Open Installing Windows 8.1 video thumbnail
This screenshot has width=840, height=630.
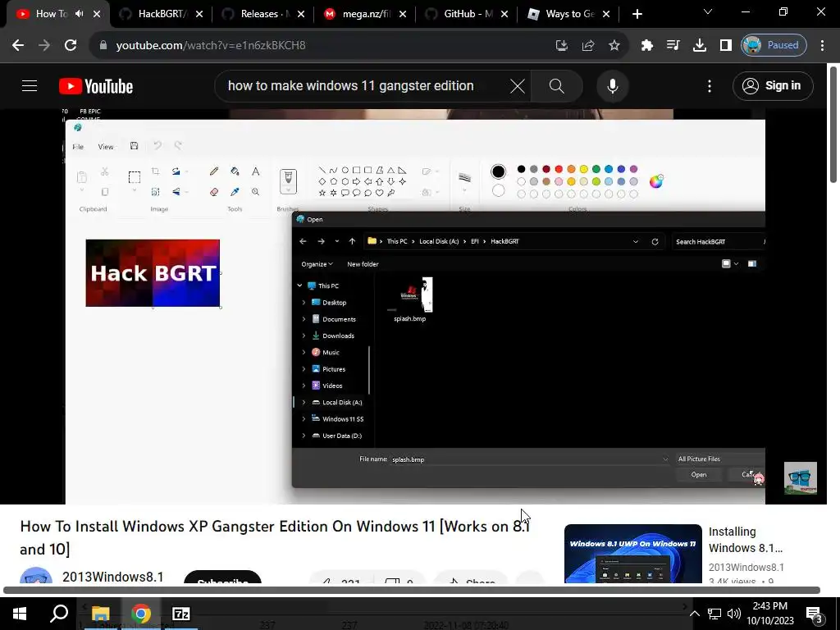pyautogui.click(x=632, y=554)
